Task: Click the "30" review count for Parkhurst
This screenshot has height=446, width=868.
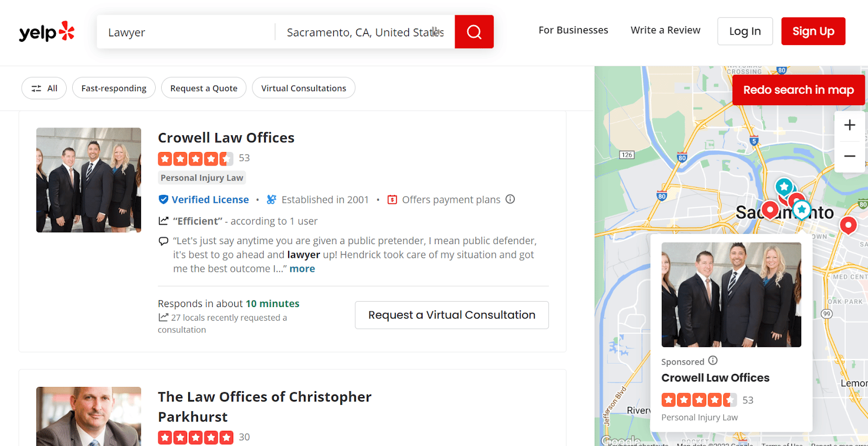Action: point(244,437)
